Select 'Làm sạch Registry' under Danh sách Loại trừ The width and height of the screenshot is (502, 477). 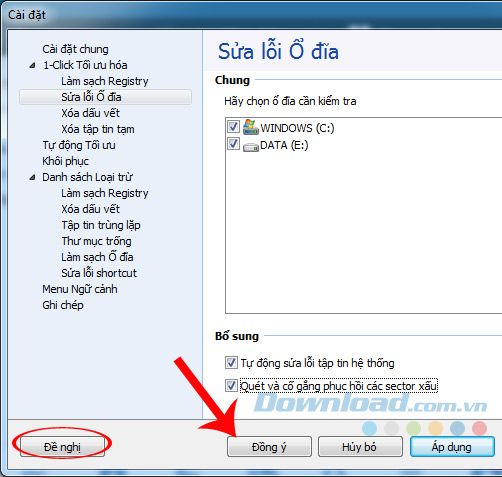coord(105,193)
